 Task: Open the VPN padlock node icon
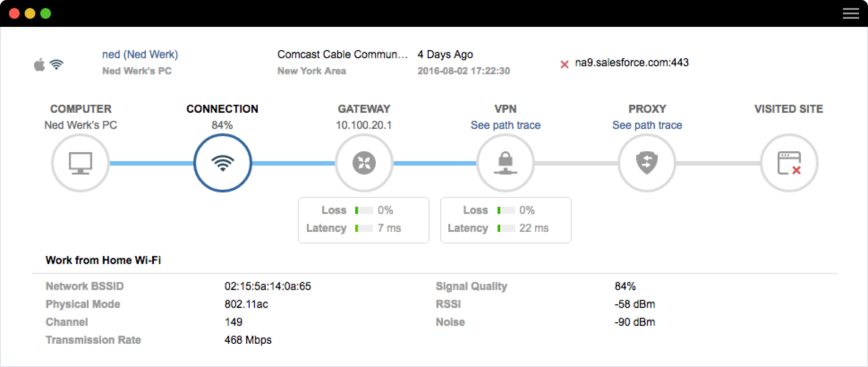coord(505,163)
